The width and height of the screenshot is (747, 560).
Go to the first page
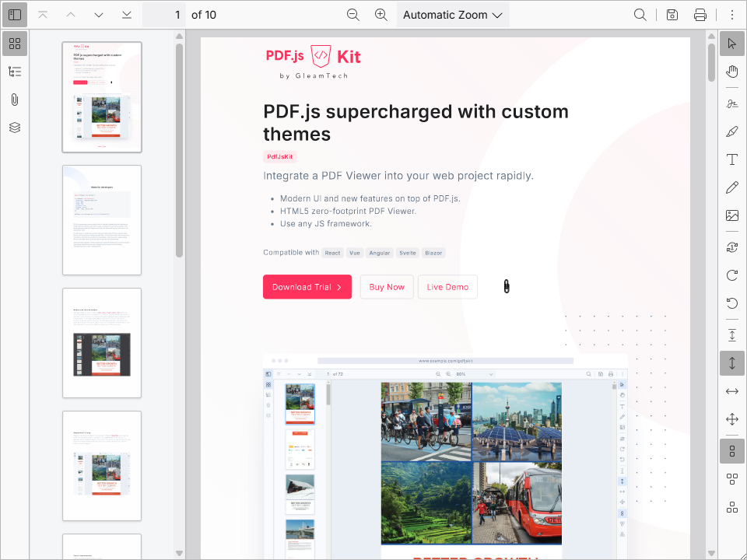tap(43, 15)
